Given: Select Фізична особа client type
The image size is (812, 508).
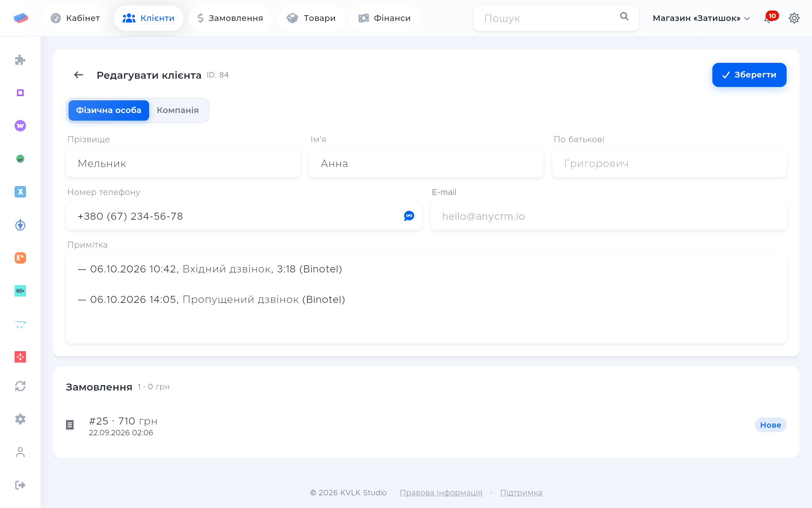Looking at the screenshot, I should pos(109,110).
